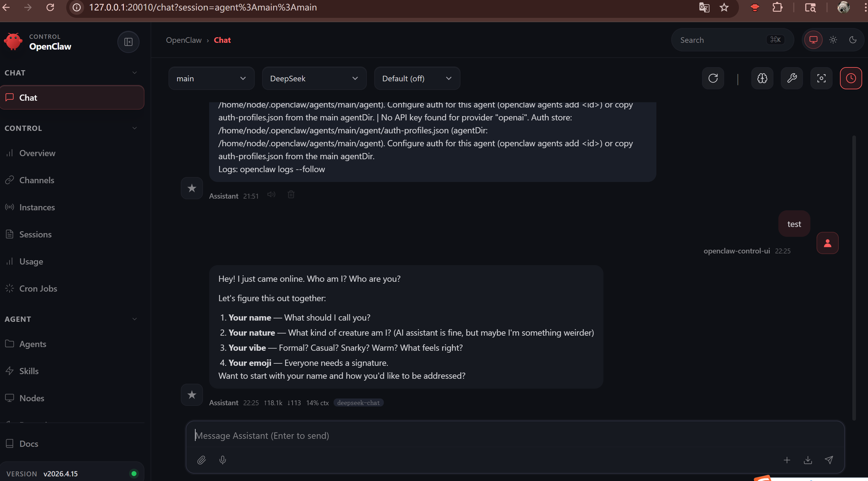Click the wrench tools icon
The height and width of the screenshot is (481, 868).
coord(792,79)
